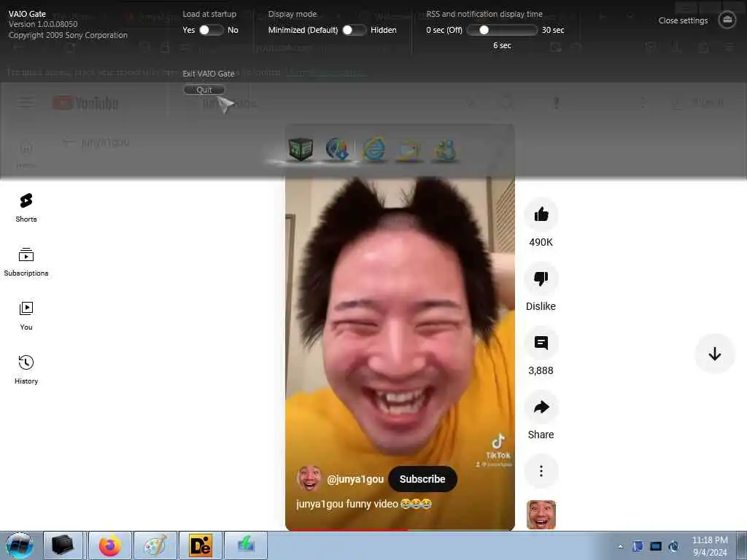Click the 'junya1gou funny video' description text
This screenshot has height=560, width=747.
pos(363,504)
